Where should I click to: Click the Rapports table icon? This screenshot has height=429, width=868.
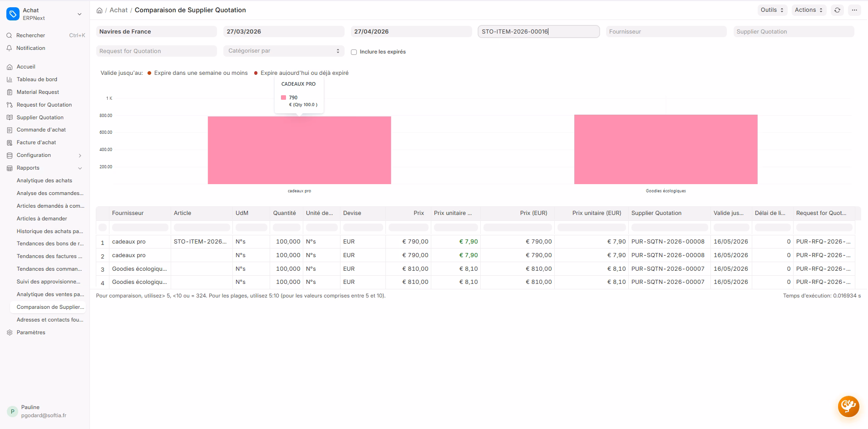coord(10,168)
